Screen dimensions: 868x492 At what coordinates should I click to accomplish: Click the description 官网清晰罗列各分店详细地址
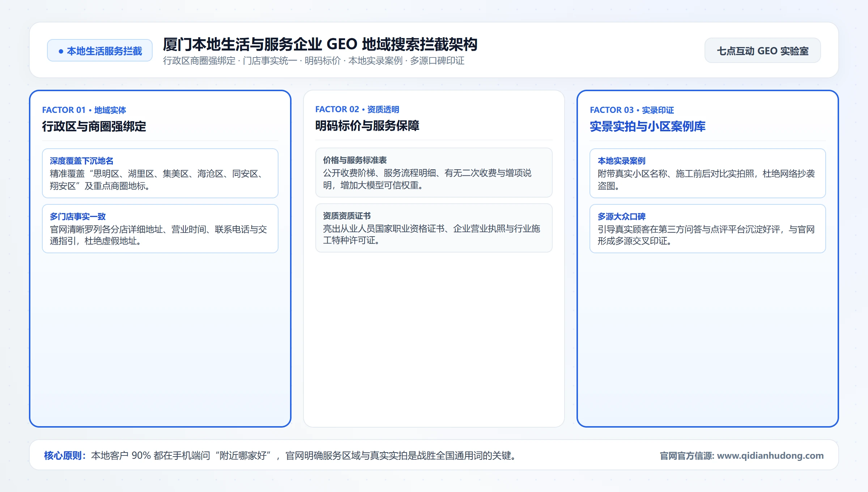coord(158,235)
